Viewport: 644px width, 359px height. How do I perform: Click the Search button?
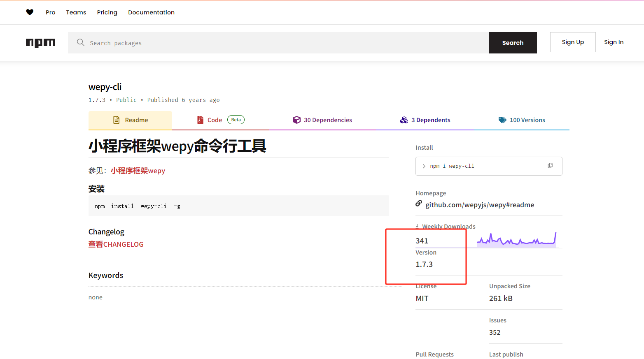pos(513,43)
